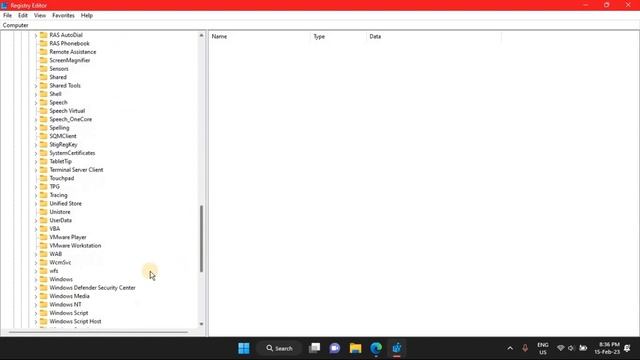Expand the Windows NT key
Image resolution: width=640 pixels, height=360 pixels.
(36, 305)
